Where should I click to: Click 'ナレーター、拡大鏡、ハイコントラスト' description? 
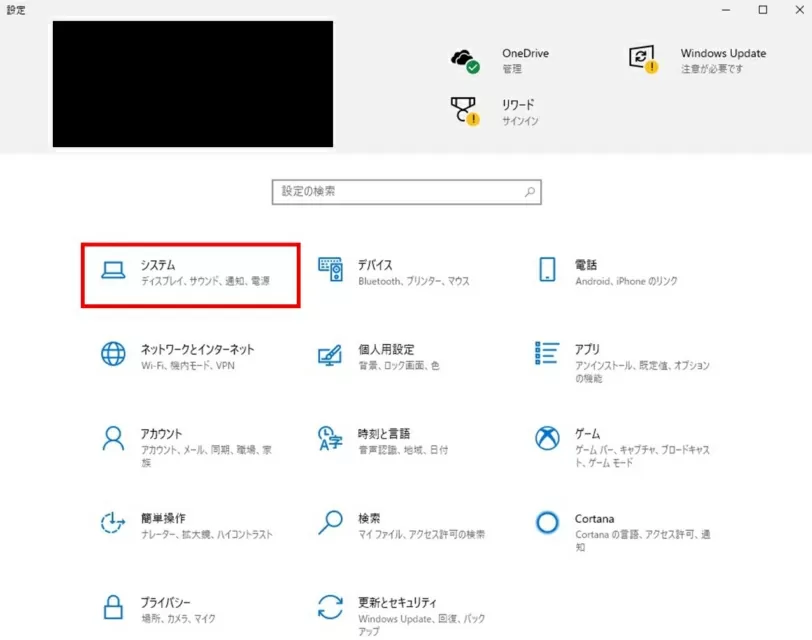coord(207,534)
